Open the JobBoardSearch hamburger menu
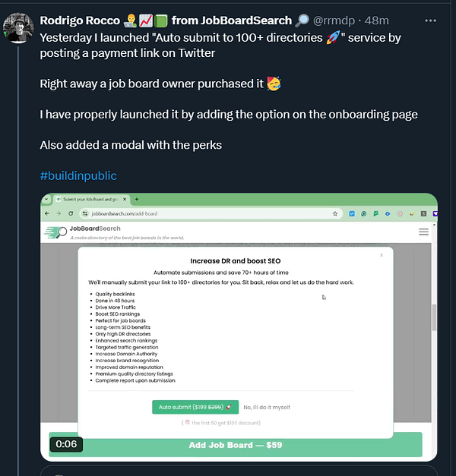Viewport: 456px width, 476px height. (423, 232)
